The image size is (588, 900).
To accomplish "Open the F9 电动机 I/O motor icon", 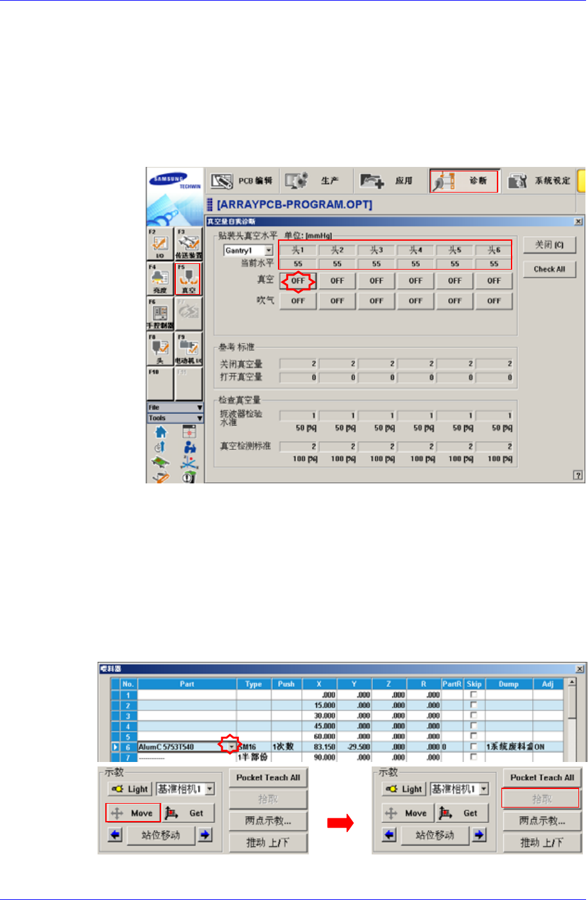I will pos(189,349).
